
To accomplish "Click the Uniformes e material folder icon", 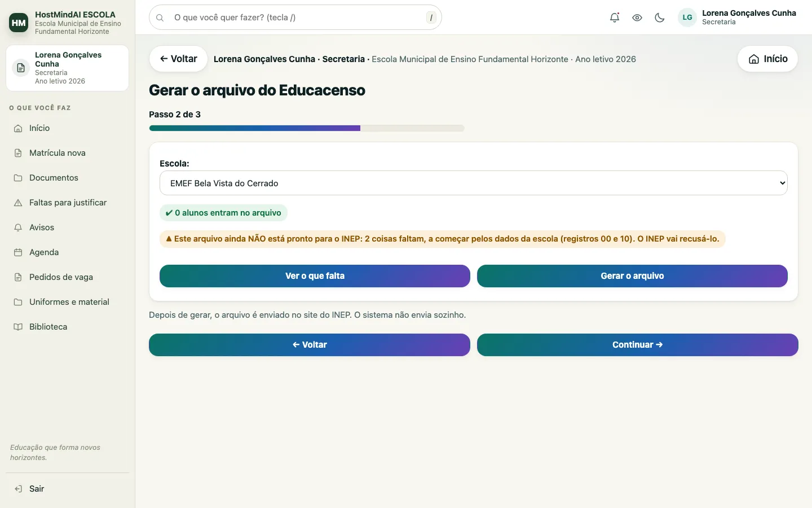I will 18,302.
